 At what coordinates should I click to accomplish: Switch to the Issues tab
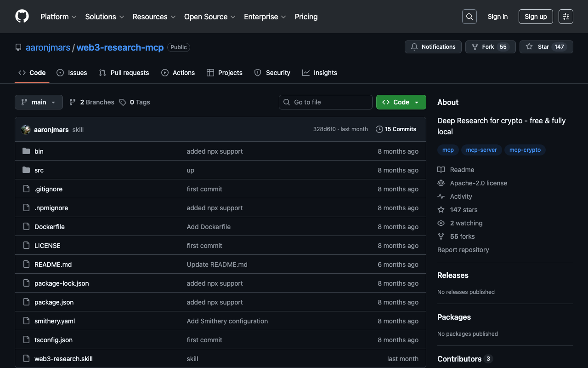coord(72,73)
